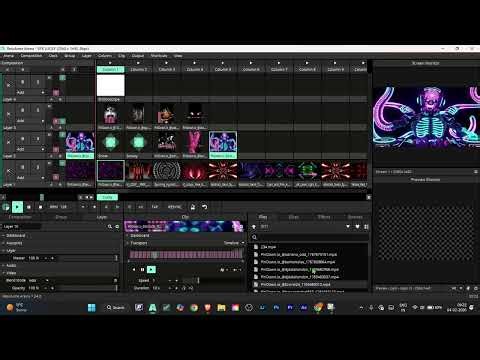Open the Shortcuts menu

(159, 56)
